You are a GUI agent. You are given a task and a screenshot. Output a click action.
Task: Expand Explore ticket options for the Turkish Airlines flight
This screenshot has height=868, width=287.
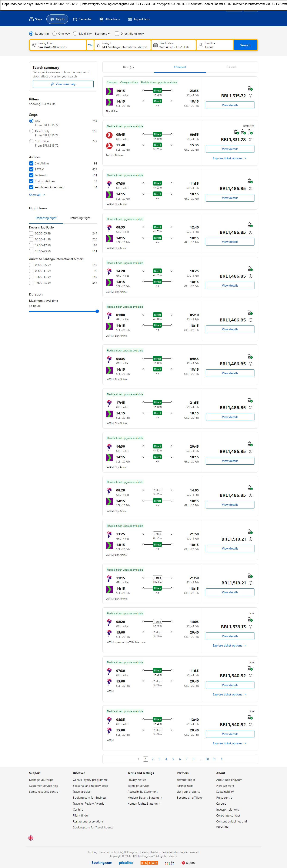point(230,158)
